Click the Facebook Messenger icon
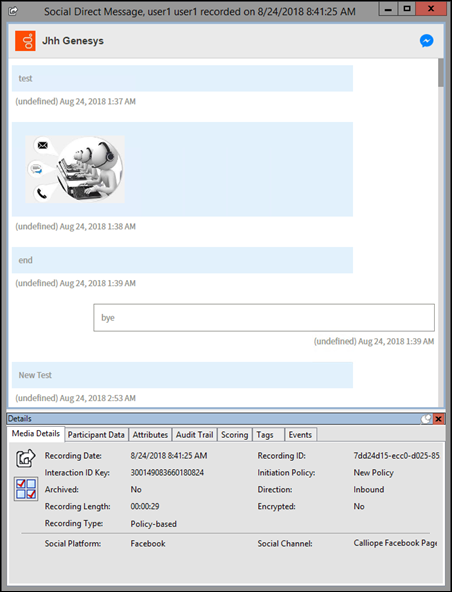 [426, 41]
